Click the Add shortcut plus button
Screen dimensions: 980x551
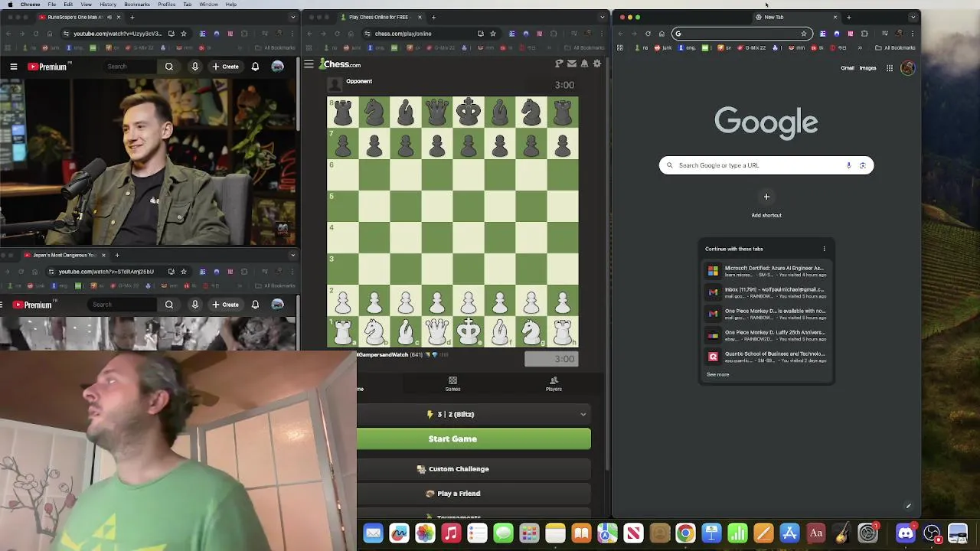click(766, 197)
